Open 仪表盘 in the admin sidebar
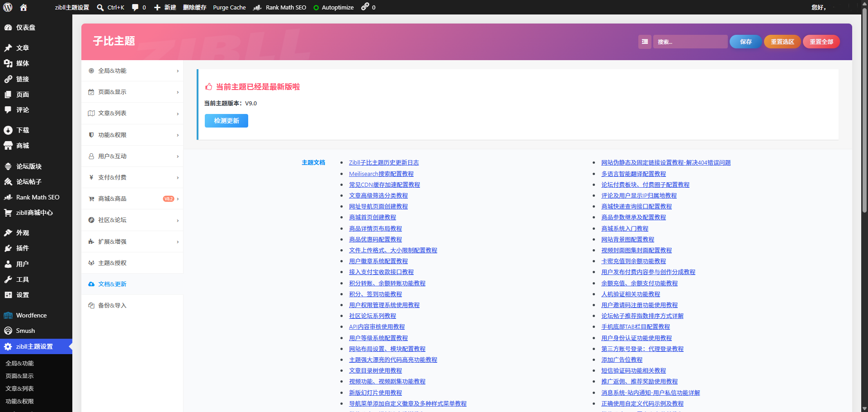This screenshot has width=868, height=412. point(36,28)
